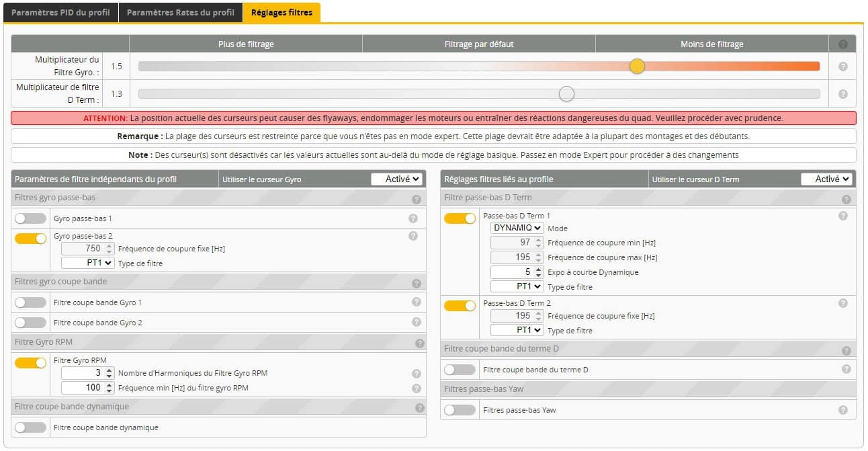Show help for Fréquence min du filtre gyro RPM

coord(416,388)
